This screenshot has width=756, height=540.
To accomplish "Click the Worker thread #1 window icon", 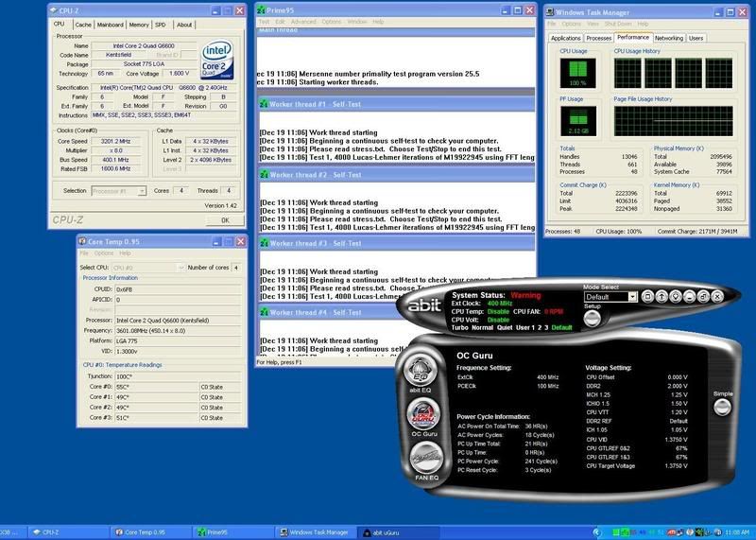I will point(264,104).
